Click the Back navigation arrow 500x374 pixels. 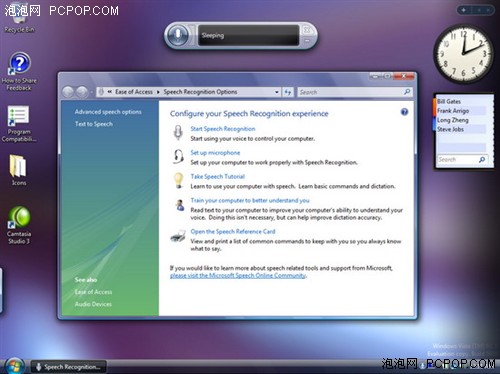[68, 92]
